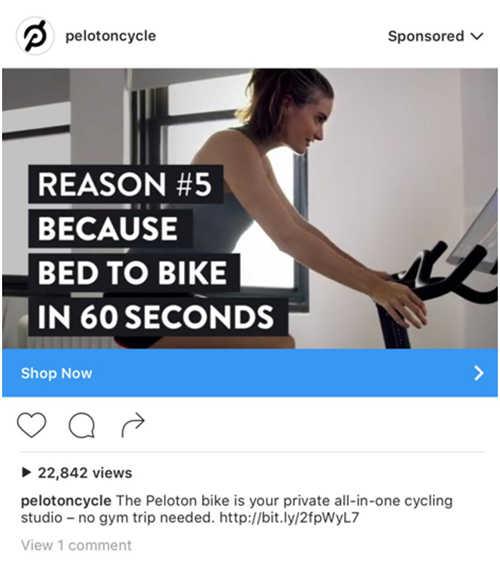Click the Sponsored label
Viewport: 500px width, 580px height.
[x=426, y=36]
